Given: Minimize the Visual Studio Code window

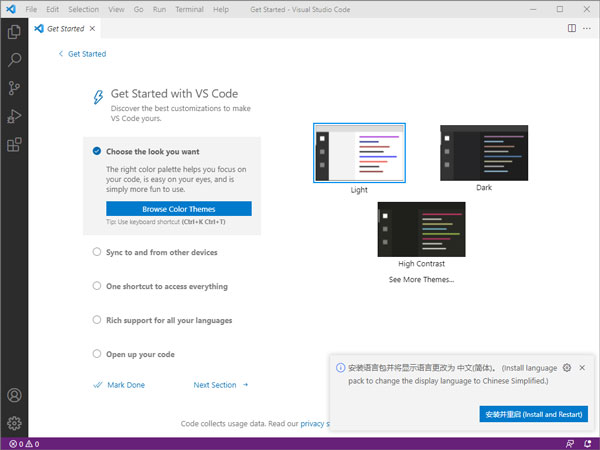Looking at the screenshot, I should (533, 9).
